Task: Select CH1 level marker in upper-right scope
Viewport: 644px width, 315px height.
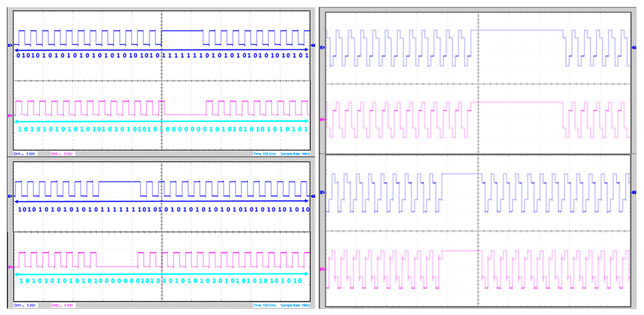Action: (322, 48)
